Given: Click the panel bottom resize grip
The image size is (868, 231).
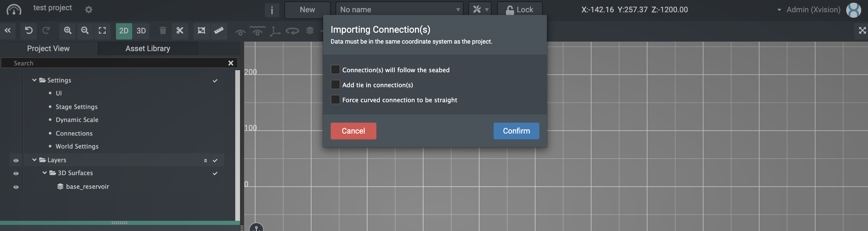Looking at the screenshot, I should tap(119, 223).
